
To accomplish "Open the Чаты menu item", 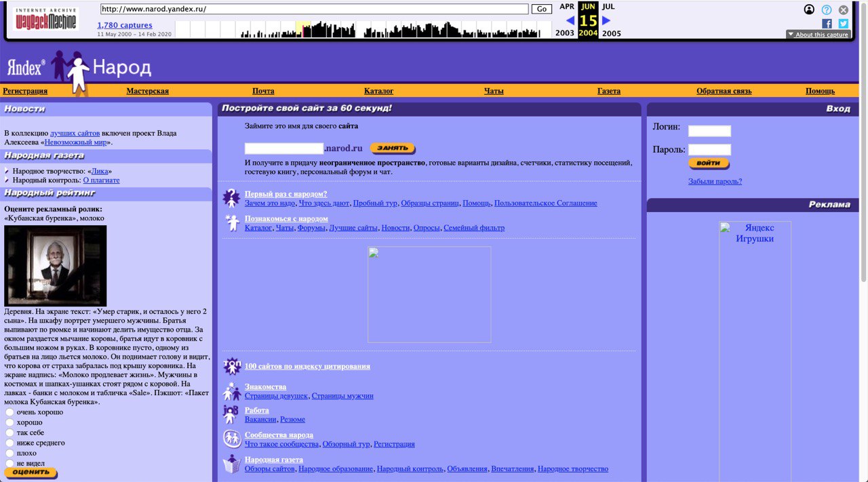I will click(x=494, y=91).
